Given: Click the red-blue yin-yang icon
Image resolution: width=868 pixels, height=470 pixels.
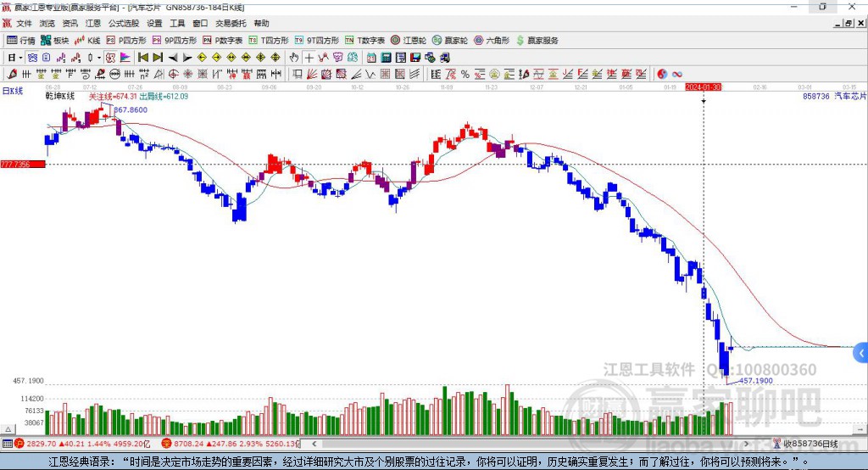Looking at the screenshot, I should [662, 74].
